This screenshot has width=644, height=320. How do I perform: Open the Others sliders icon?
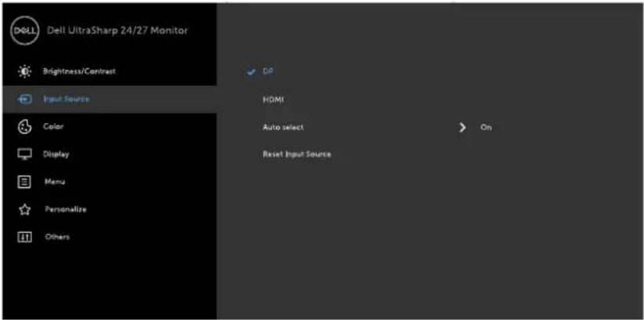[25, 237]
